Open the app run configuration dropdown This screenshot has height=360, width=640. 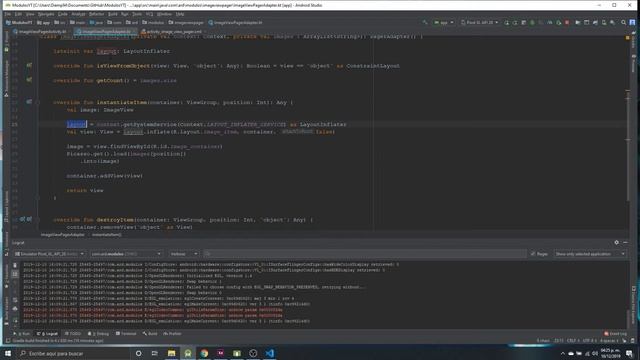pyautogui.click(x=444, y=22)
